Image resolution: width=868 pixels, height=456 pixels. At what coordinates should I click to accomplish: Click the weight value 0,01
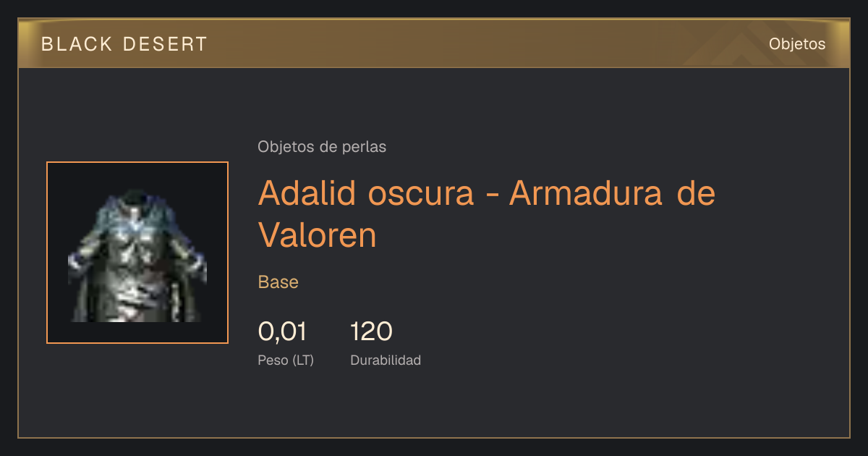click(282, 332)
